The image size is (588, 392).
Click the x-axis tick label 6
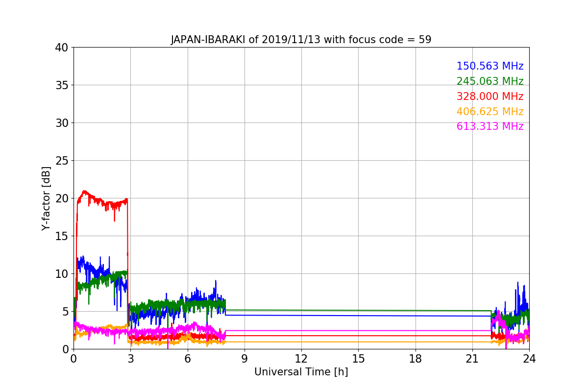click(x=187, y=358)
